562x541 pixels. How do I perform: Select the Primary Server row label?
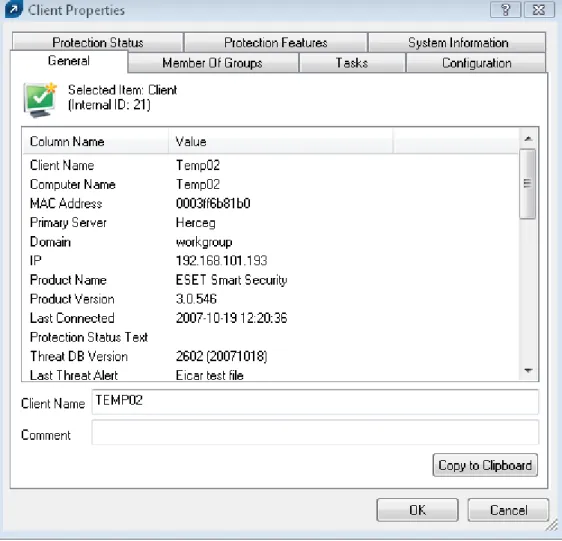[x=68, y=223]
